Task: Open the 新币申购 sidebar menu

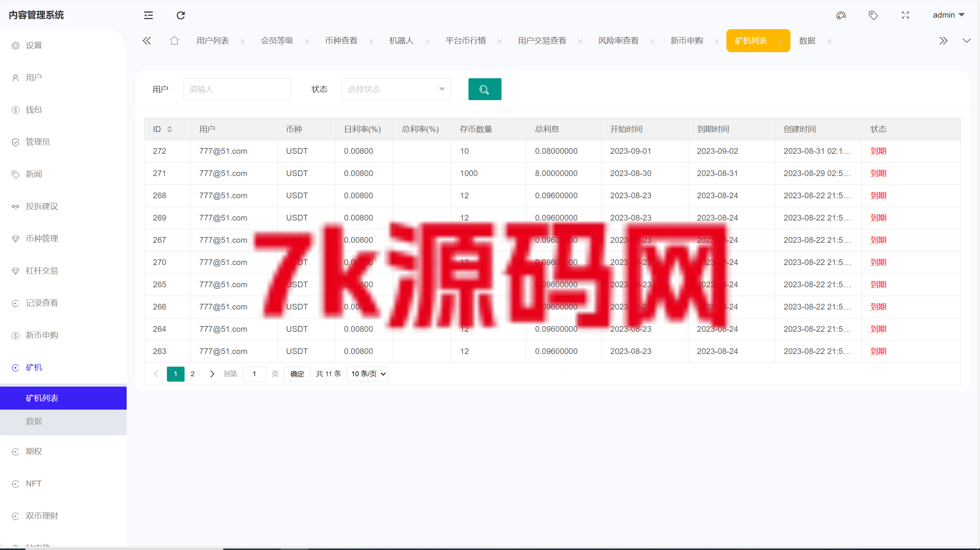Action: click(x=63, y=336)
